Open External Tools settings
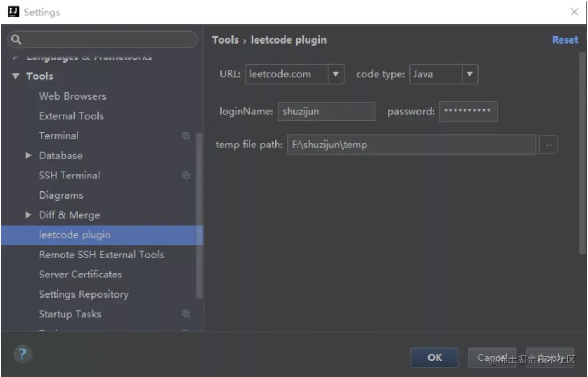 coord(71,116)
